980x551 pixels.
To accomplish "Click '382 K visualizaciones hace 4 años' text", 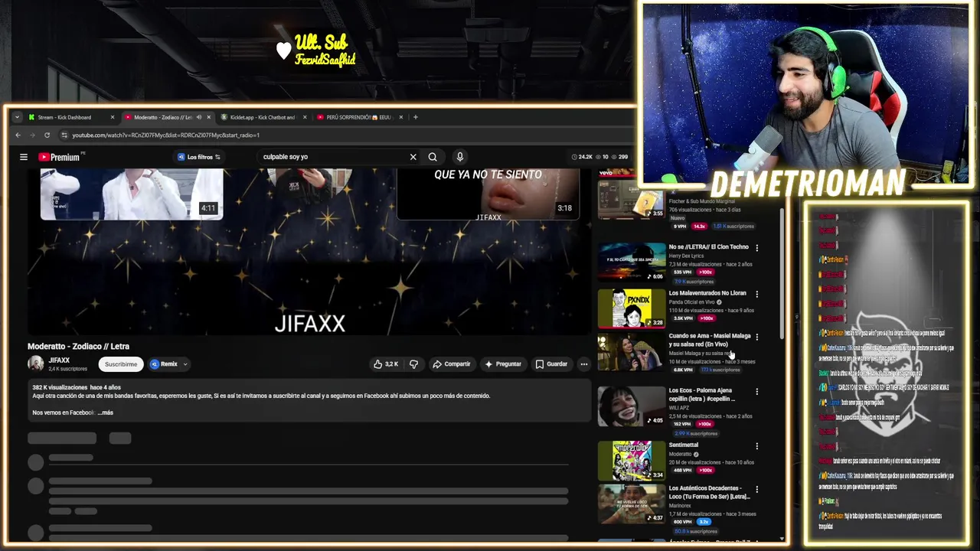I will click(x=77, y=387).
